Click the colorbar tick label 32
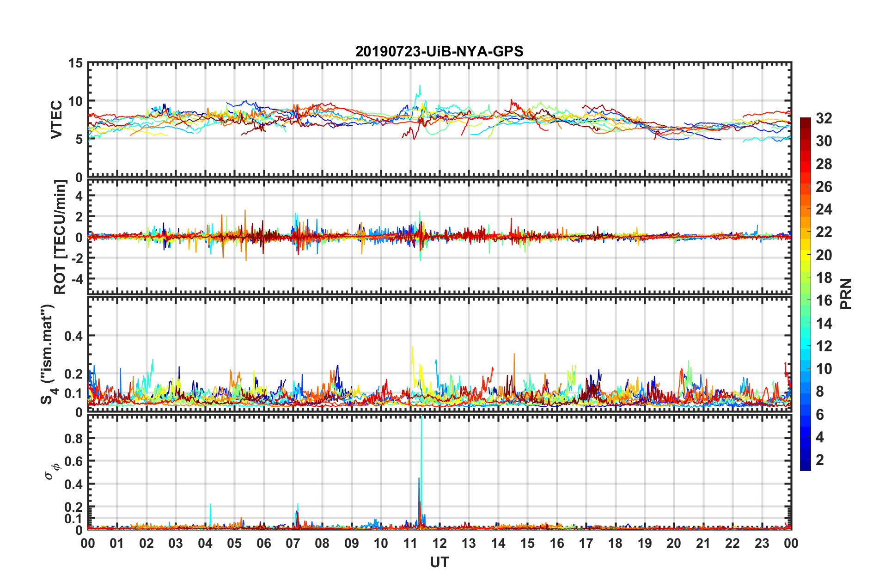The width and height of the screenshot is (879, 588). pyautogui.click(x=824, y=118)
